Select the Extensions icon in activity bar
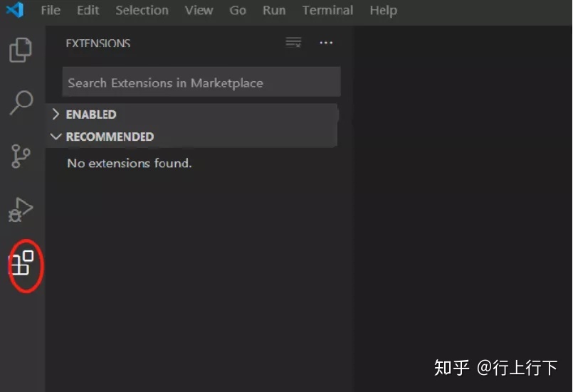The image size is (573, 392). (x=22, y=263)
